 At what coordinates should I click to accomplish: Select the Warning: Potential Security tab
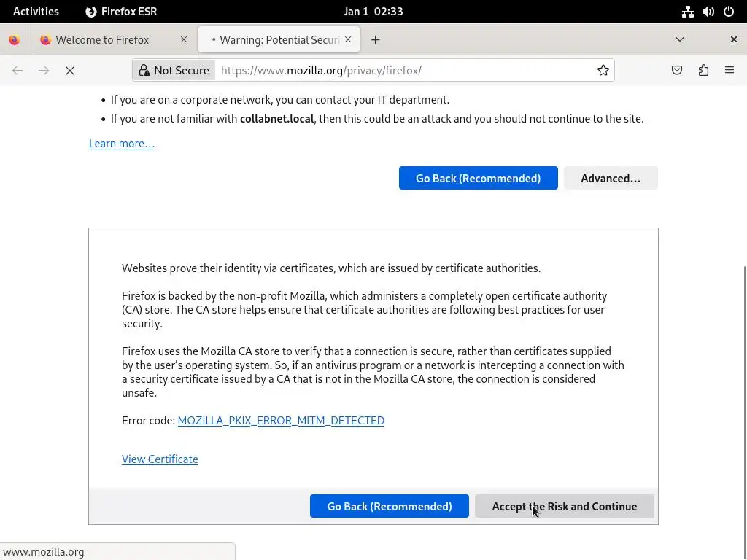[279, 40]
